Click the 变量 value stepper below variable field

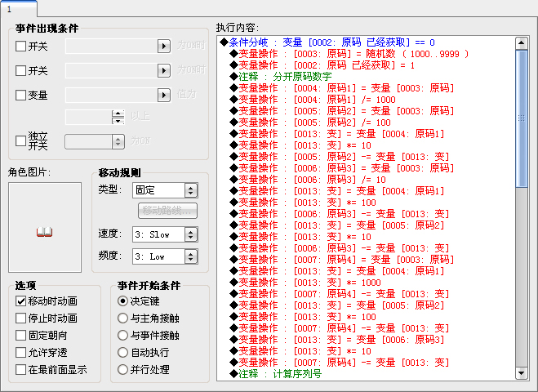(x=118, y=117)
